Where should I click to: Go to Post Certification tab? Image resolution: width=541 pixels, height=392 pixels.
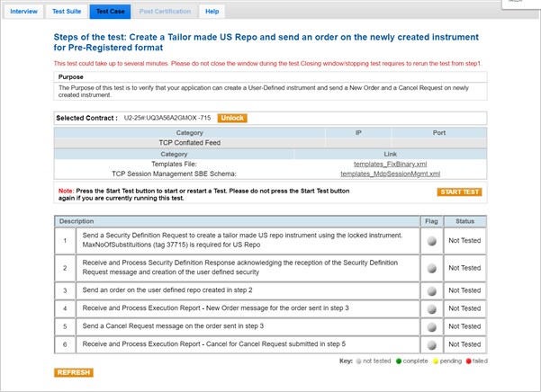click(x=165, y=12)
